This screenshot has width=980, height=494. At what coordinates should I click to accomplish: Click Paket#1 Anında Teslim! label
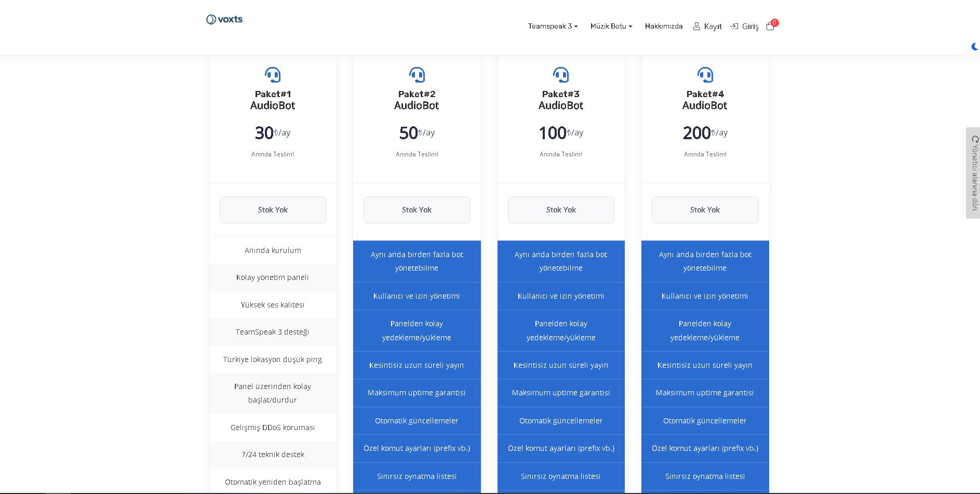[273, 154]
